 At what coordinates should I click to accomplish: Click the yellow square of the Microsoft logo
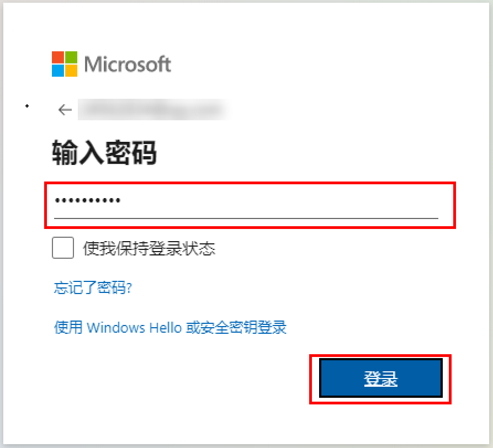71,71
